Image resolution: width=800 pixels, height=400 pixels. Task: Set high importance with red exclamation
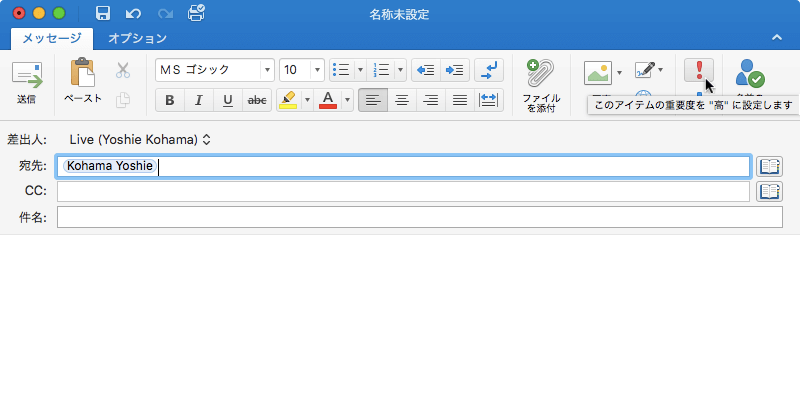(x=698, y=70)
